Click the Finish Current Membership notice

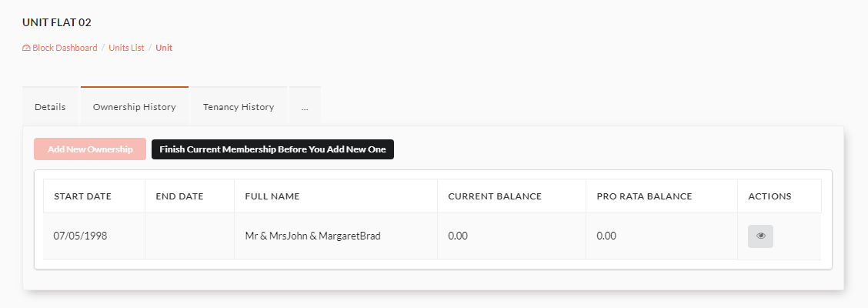click(273, 149)
